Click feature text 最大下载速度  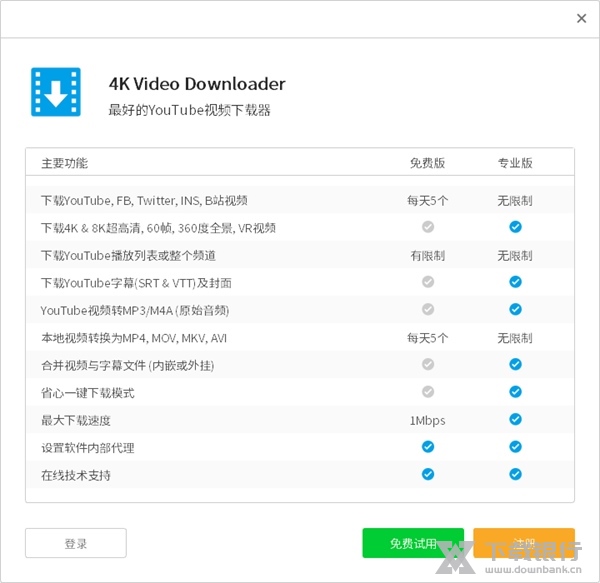pyautogui.click(x=76, y=420)
